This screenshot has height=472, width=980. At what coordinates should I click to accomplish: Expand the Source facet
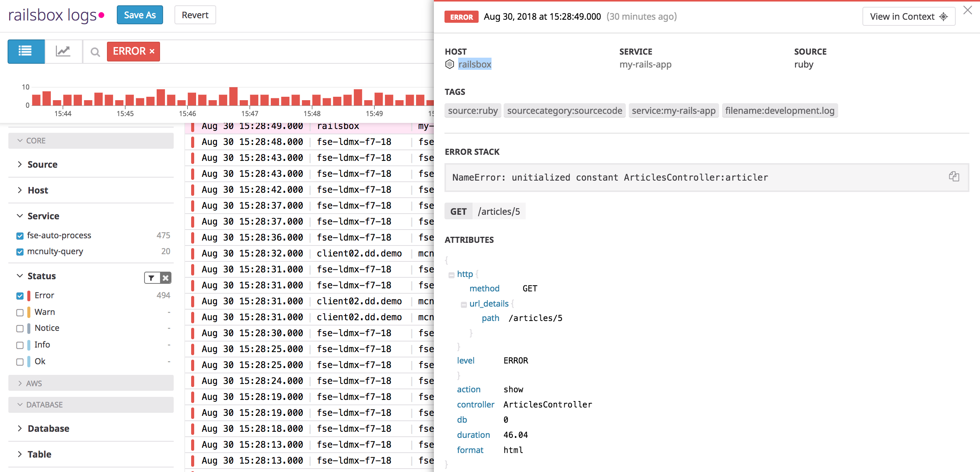coord(20,164)
